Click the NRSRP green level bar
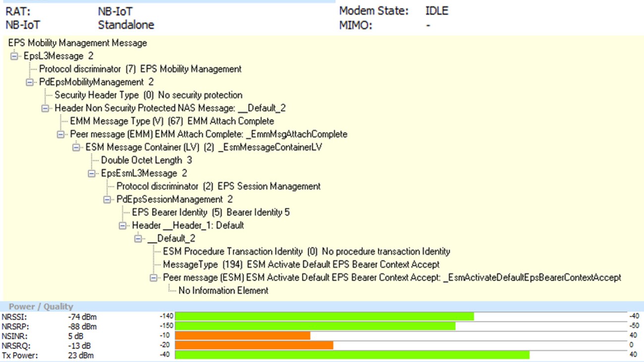 click(x=315, y=326)
